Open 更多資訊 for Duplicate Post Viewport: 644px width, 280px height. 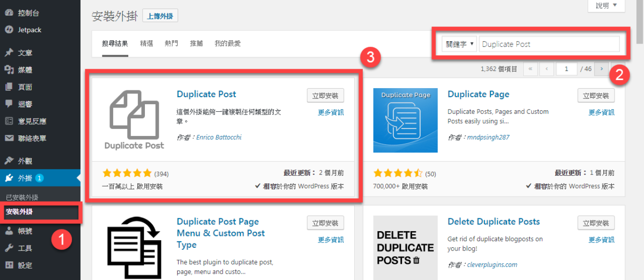click(x=331, y=112)
